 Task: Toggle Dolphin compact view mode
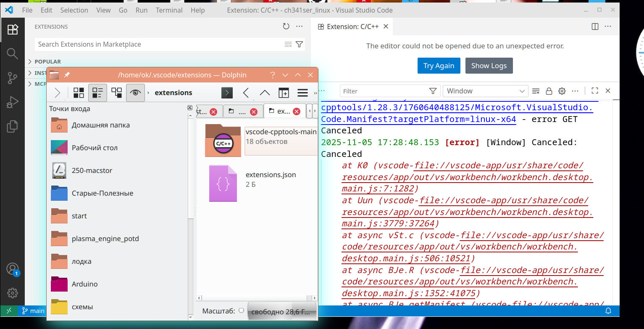(97, 93)
